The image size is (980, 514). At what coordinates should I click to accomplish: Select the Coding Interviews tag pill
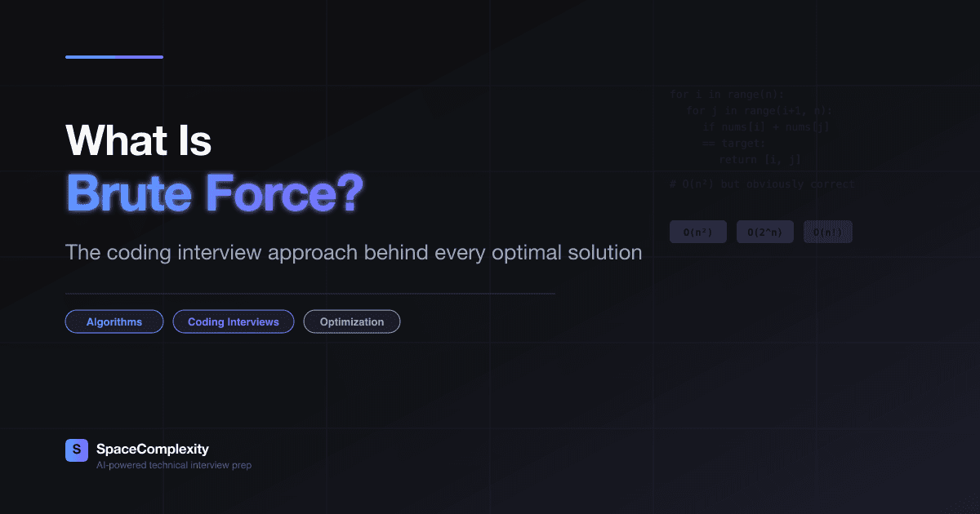coord(234,322)
